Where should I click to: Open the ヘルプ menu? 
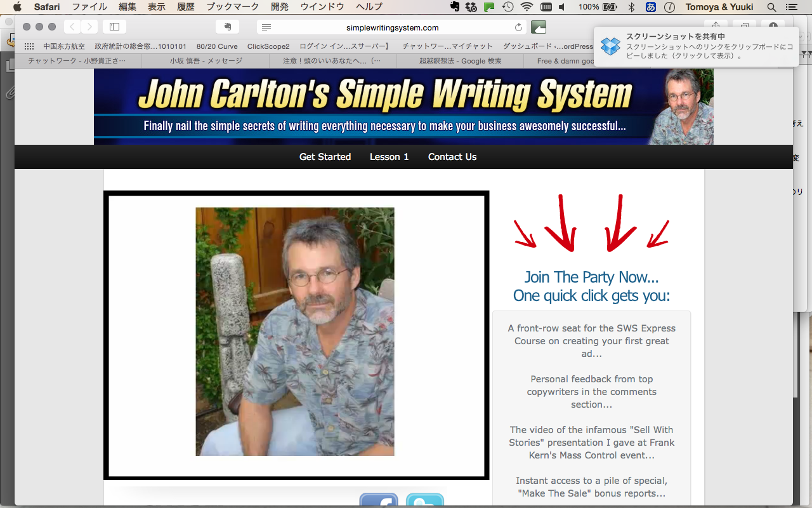pyautogui.click(x=369, y=7)
